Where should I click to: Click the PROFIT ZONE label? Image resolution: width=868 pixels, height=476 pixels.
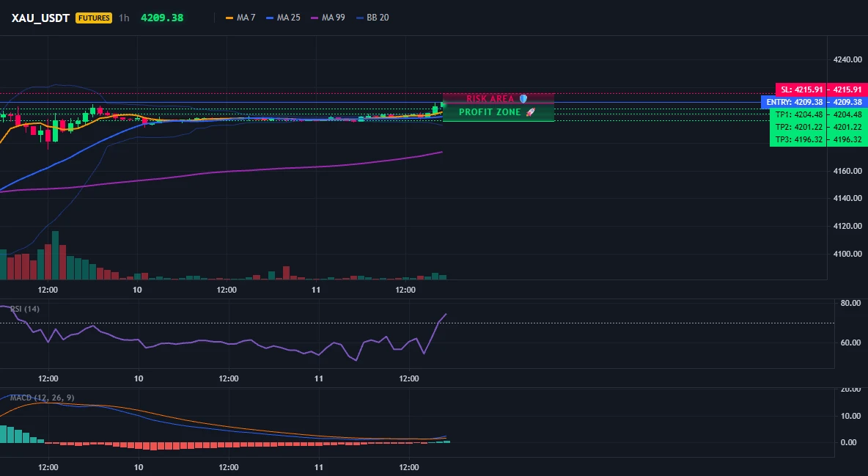490,112
